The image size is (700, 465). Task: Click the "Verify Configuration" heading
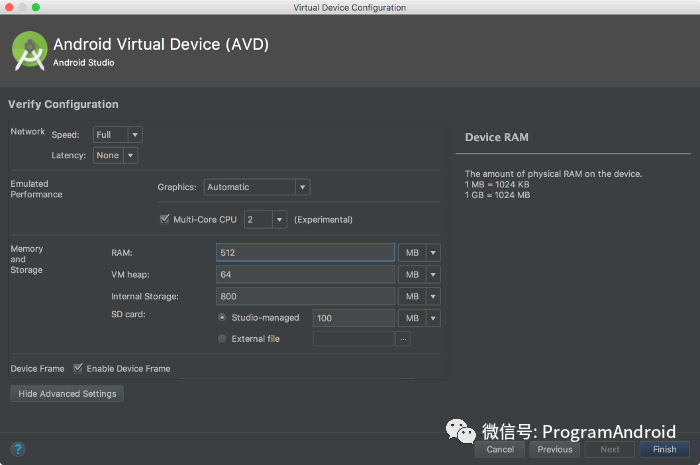point(63,104)
